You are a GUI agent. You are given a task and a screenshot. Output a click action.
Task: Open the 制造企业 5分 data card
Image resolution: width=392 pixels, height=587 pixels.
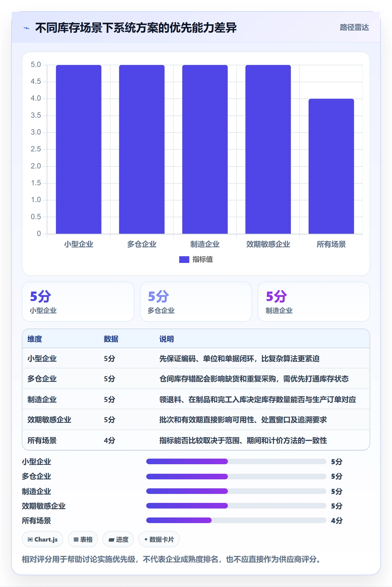(314, 302)
